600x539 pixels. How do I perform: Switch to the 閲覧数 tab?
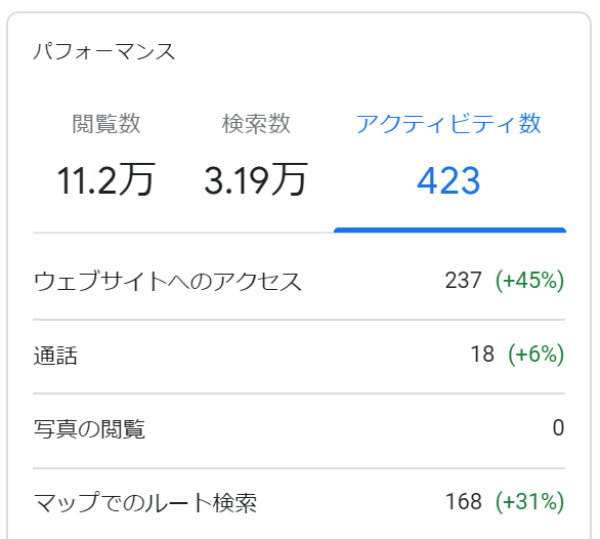[x=106, y=124]
